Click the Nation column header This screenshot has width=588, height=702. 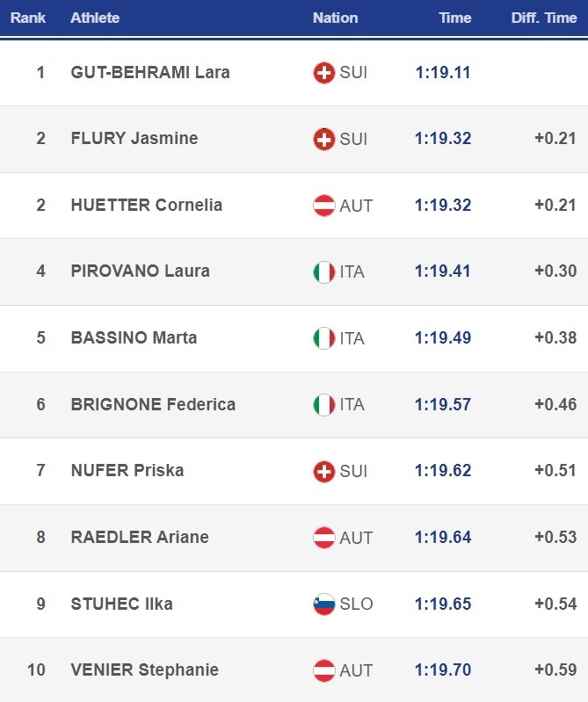[x=335, y=18]
